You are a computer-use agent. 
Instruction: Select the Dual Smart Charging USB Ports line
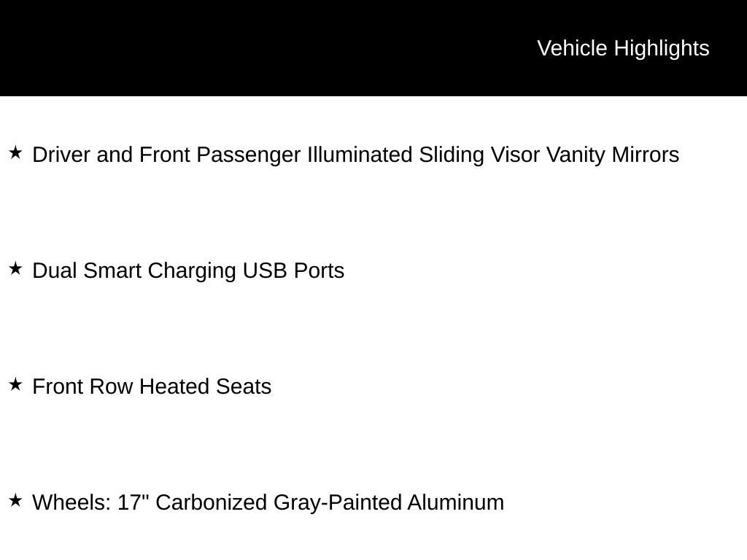pos(188,271)
